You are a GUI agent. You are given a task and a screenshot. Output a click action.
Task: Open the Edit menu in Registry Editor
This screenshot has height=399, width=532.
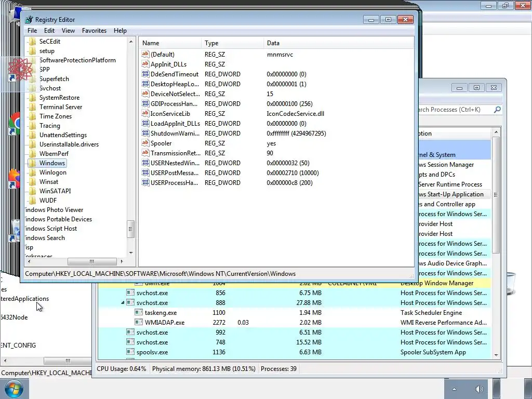click(49, 31)
